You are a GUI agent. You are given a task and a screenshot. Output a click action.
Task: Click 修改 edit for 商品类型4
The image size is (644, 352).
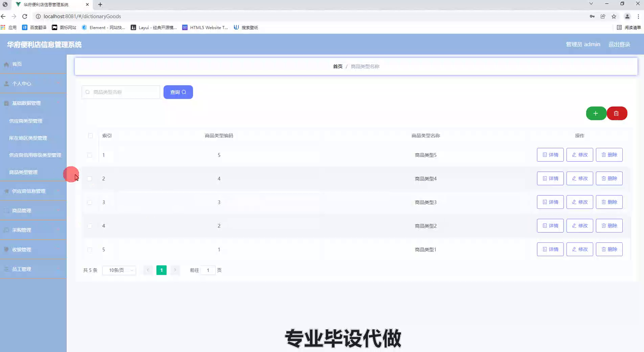pyautogui.click(x=580, y=178)
